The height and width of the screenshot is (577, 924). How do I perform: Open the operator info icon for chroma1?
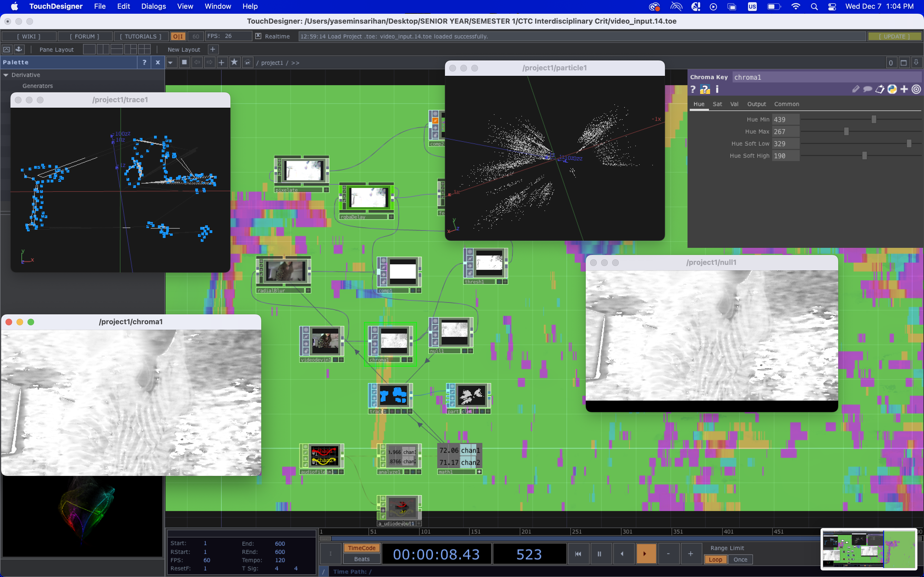coord(717,89)
